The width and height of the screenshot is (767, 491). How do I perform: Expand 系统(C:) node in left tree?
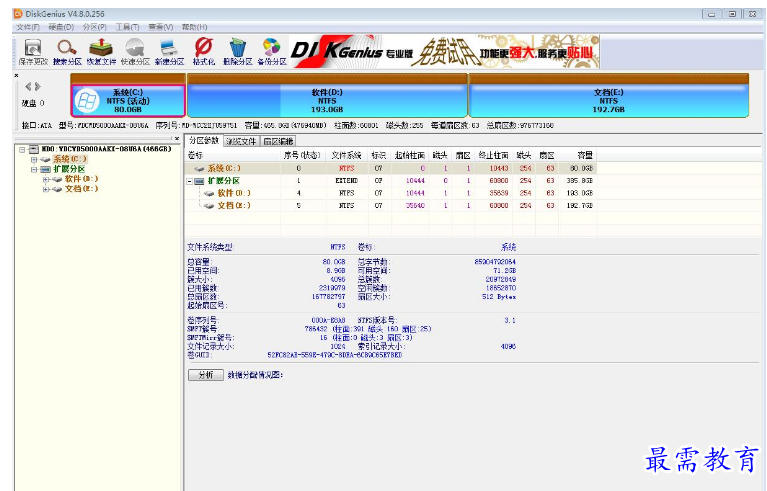point(34,159)
